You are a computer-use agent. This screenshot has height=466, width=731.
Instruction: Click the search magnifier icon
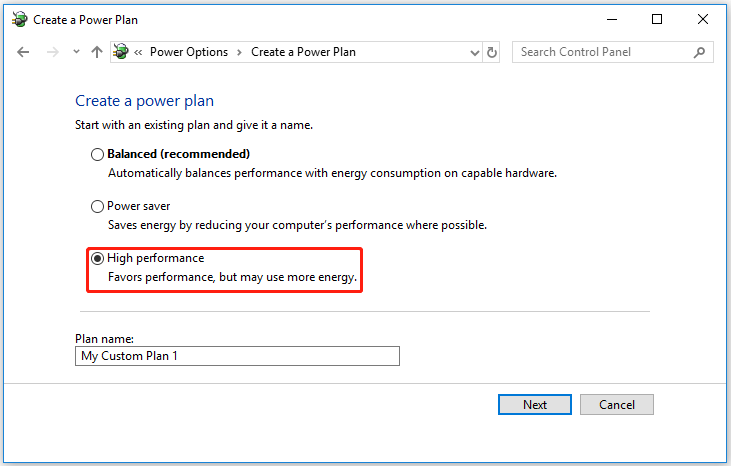point(699,52)
